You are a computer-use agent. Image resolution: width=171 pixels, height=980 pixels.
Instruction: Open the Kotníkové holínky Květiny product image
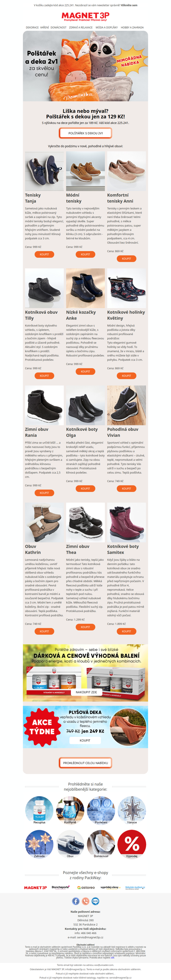click(x=127, y=288)
